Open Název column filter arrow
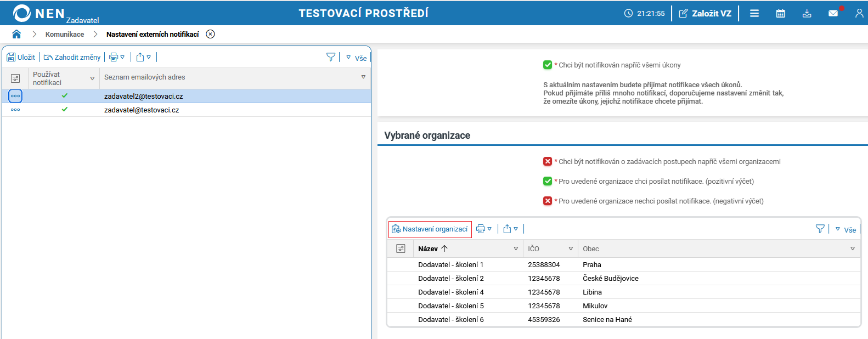This screenshot has width=868, height=339. (516, 248)
